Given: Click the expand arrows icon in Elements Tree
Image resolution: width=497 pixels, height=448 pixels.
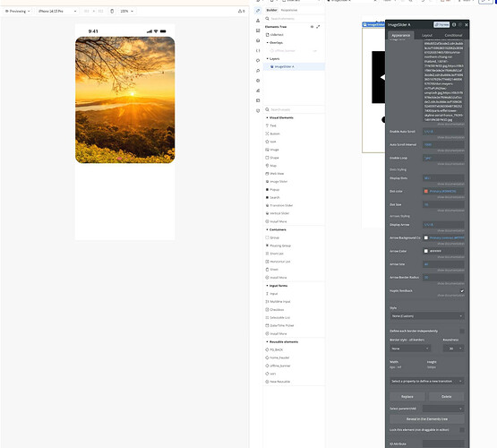Looking at the screenshot, I should pos(318,27).
